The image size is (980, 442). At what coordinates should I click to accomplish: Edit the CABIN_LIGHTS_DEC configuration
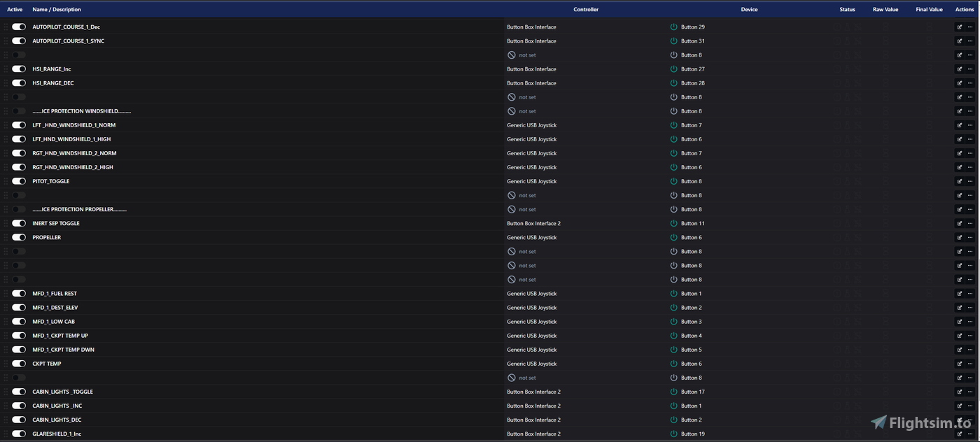(x=959, y=420)
